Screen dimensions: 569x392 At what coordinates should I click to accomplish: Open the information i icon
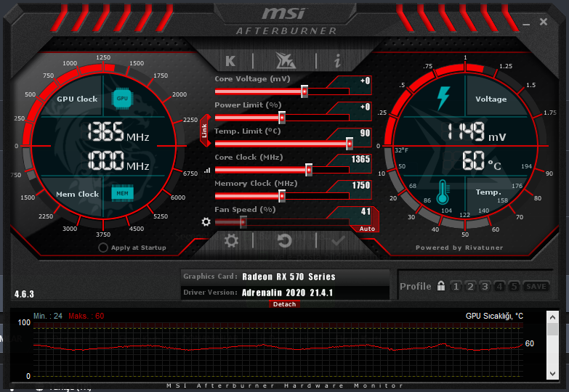click(337, 60)
